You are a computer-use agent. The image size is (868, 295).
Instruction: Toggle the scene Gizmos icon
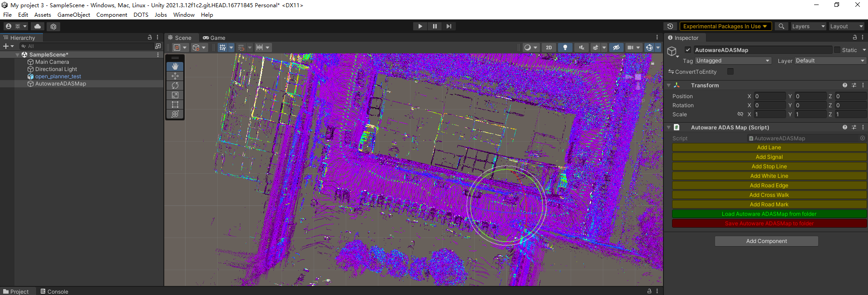[x=649, y=48]
